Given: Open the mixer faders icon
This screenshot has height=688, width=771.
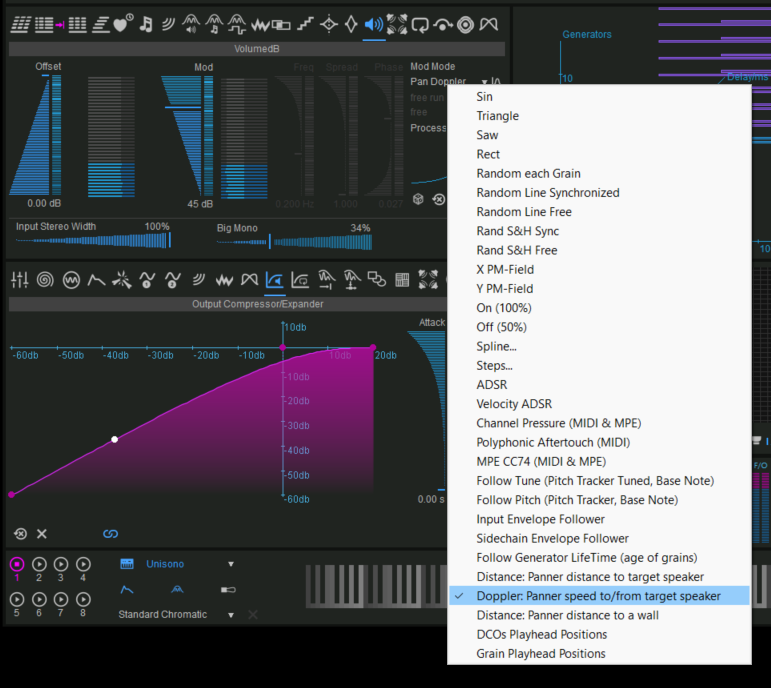Looking at the screenshot, I should coord(20,280).
